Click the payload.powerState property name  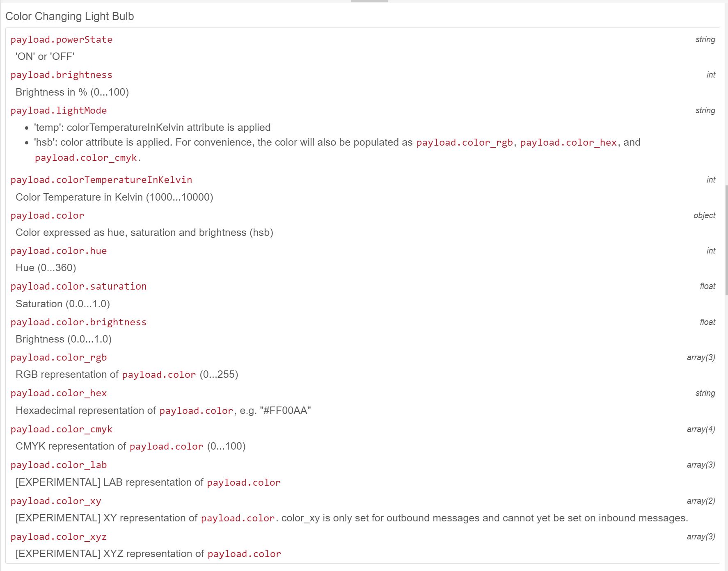pyautogui.click(x=62, y=40)
